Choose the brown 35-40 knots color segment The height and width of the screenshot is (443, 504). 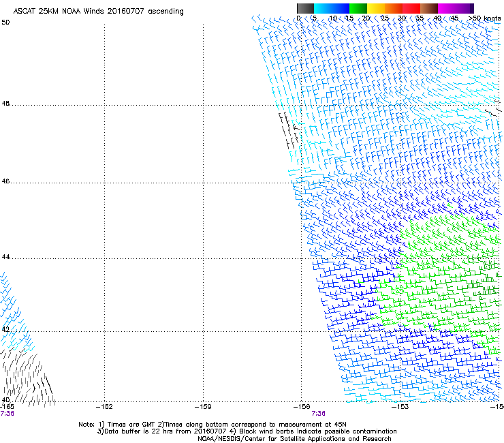coord(429,8)
